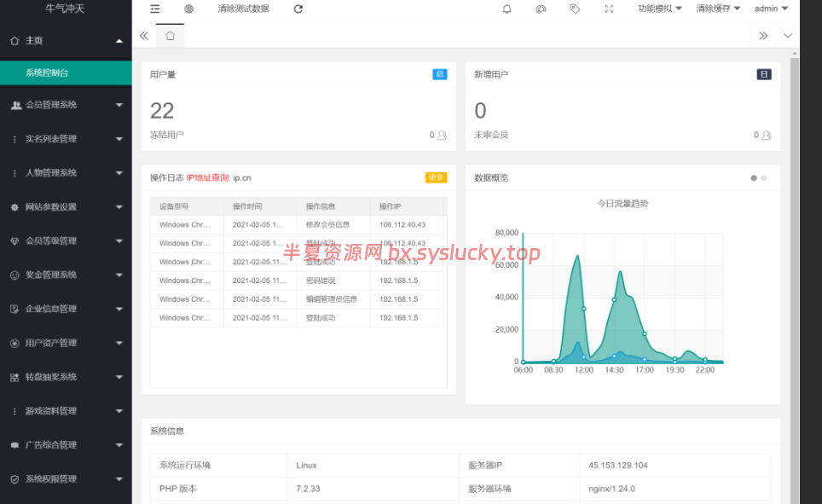
Task: Open the tab options down-chevron
Action: [787, 36]
